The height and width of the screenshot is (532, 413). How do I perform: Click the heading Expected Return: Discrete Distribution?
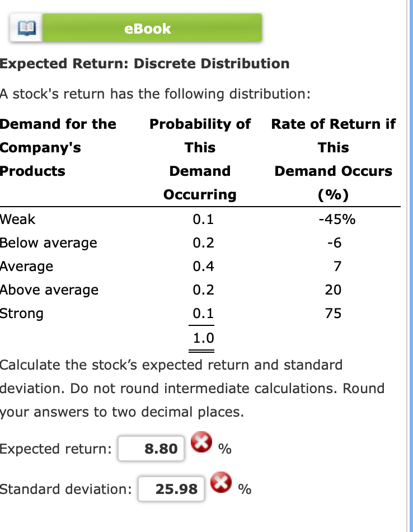(x=144, y=63)
